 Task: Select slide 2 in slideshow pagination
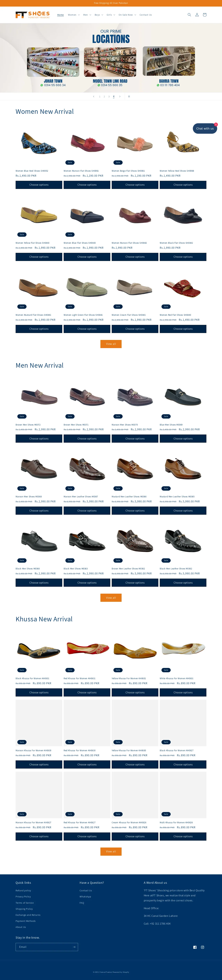(x=104, y=97)
